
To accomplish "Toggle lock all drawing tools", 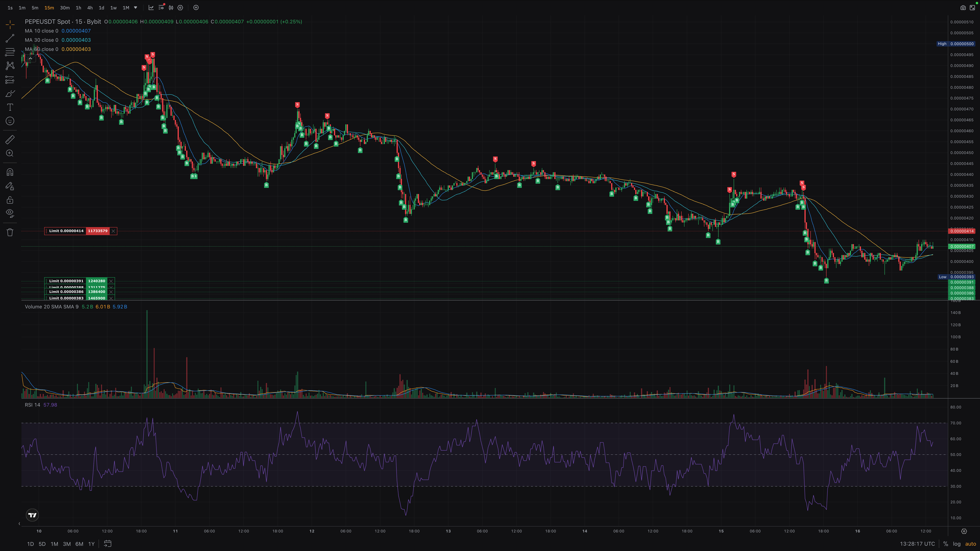I will (x=10, y=200).
